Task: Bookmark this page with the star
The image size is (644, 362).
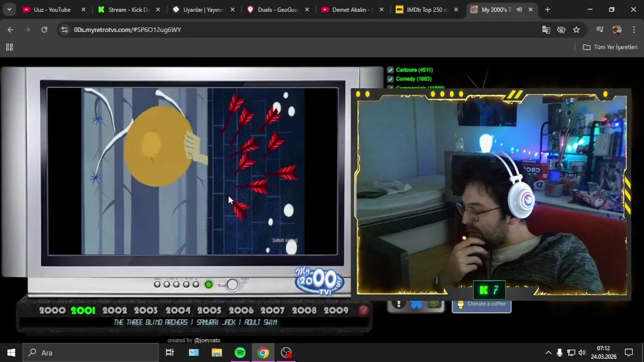Action: point(576,30)
